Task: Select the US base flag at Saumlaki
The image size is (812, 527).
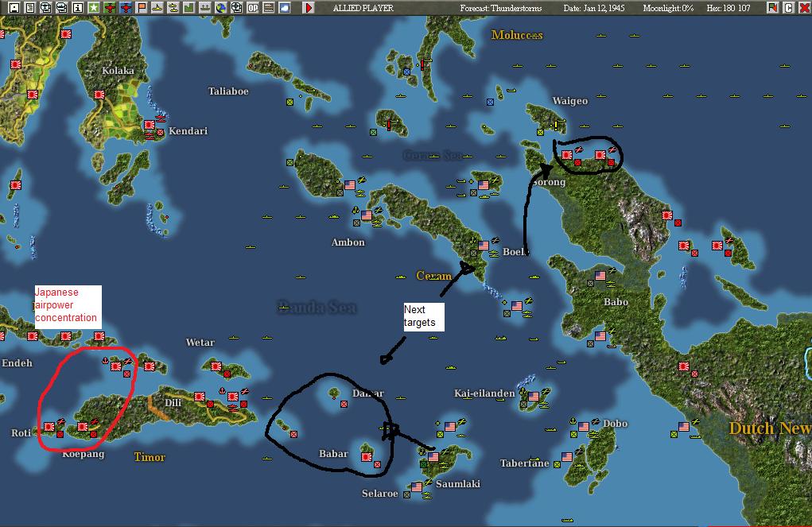Action: (433, 456)
